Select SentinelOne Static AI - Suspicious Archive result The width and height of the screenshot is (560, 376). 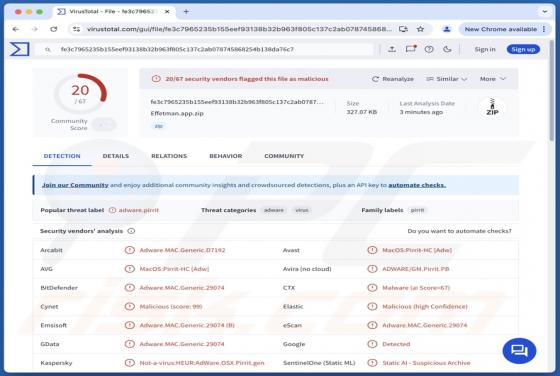click(x=426, y=363)
